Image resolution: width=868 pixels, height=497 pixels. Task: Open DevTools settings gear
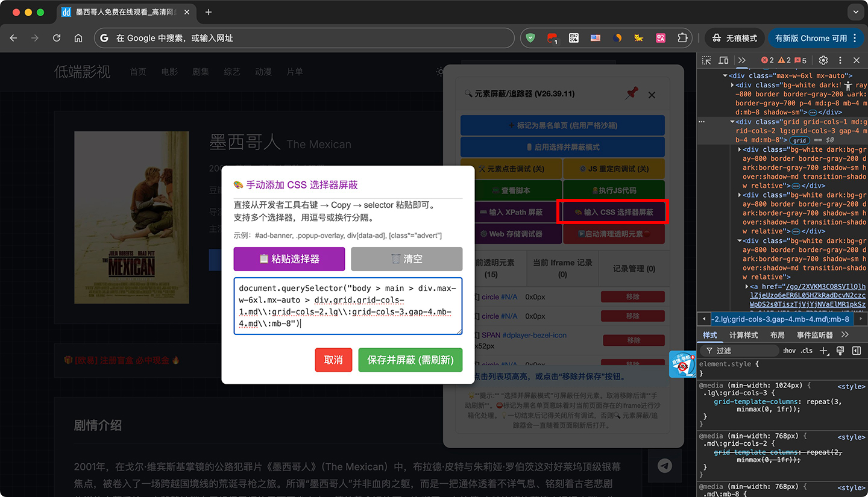point(823,60)
